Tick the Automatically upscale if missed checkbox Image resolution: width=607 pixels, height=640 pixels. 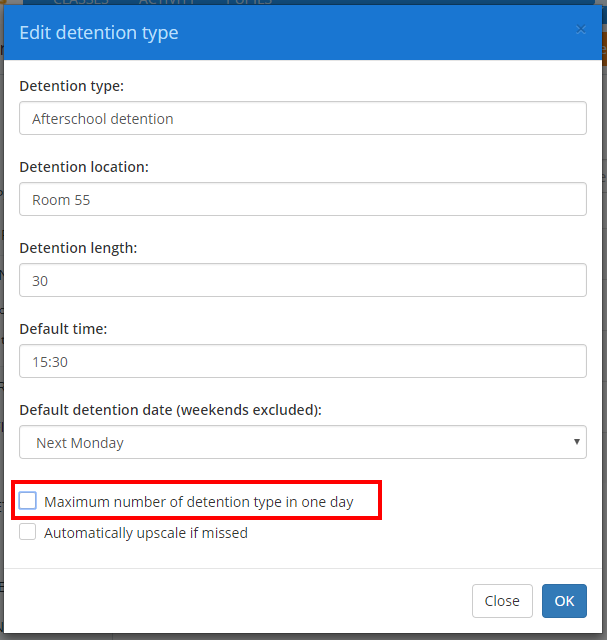click(28, 533)
